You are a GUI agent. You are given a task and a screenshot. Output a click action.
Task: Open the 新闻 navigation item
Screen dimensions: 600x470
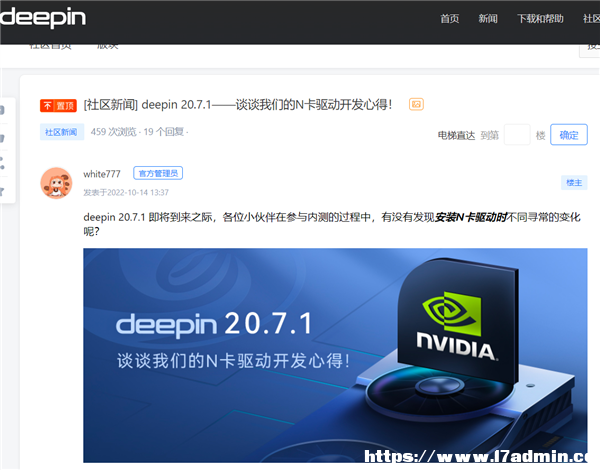point(488,18)
